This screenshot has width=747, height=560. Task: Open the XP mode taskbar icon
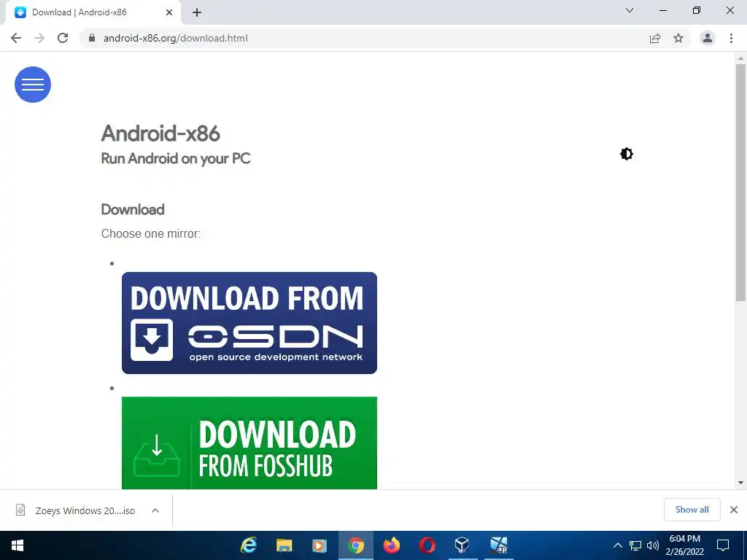pos(498,545)
